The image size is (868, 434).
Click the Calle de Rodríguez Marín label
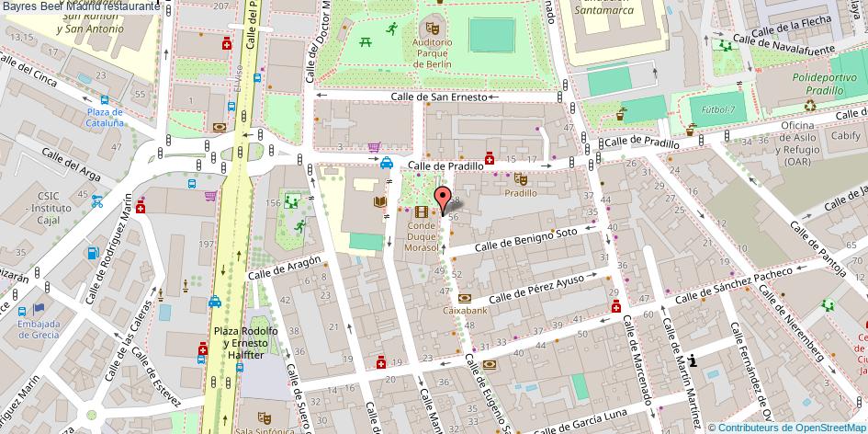(108, 249)
